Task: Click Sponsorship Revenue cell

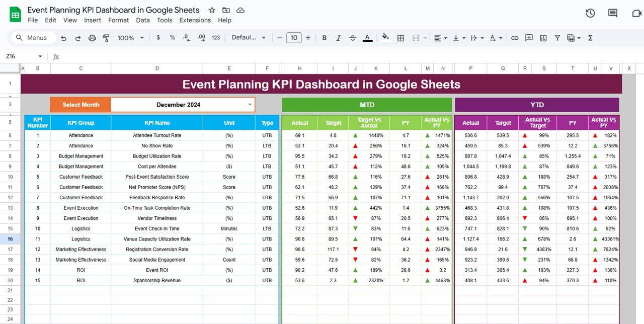Action: [157, 280]
